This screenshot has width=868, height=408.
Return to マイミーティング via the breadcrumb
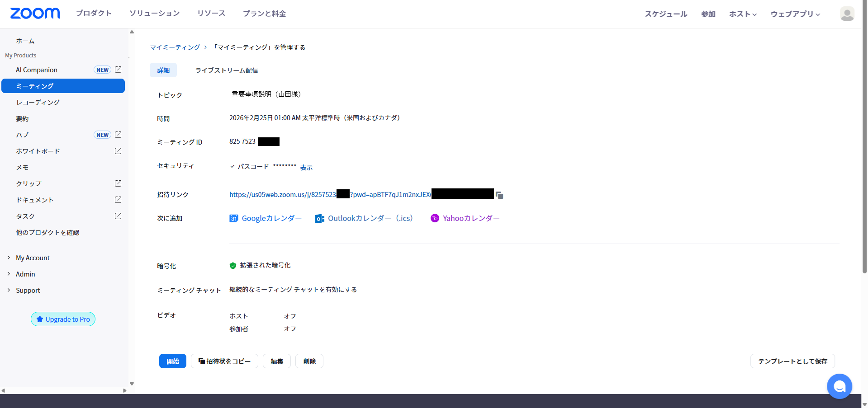175,47
